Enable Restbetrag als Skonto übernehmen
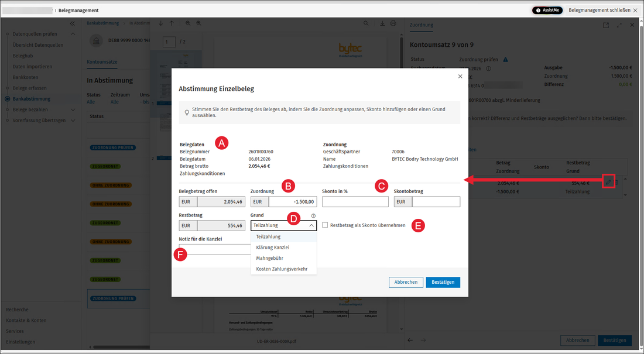This screenshot has width=644, height=354. point(325,225)
